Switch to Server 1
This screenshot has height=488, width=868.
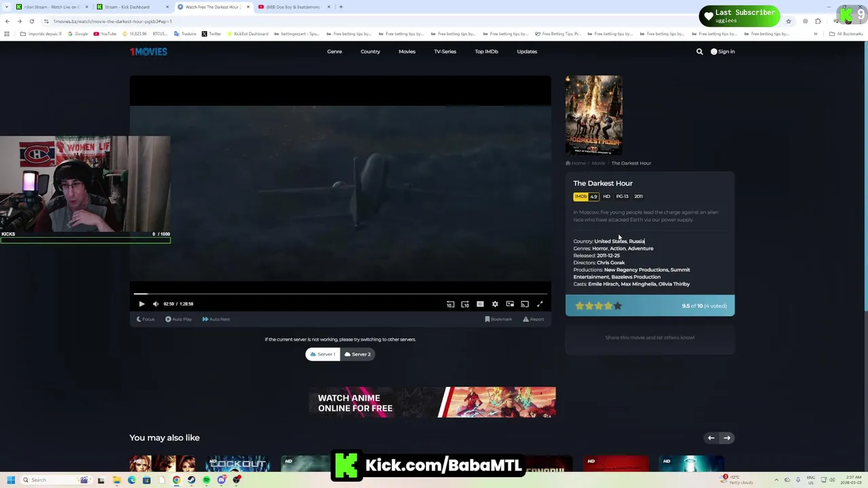(x=323, y=354)
